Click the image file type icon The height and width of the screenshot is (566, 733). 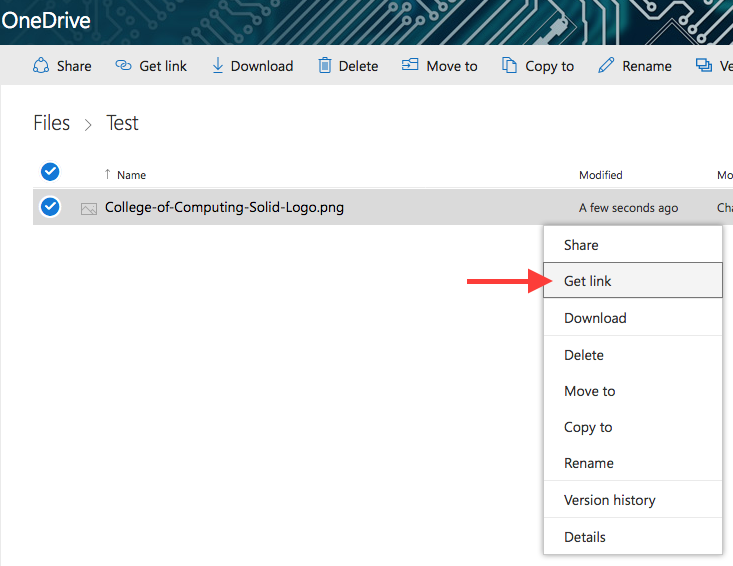pyautogui.click(x=89, y=208)
